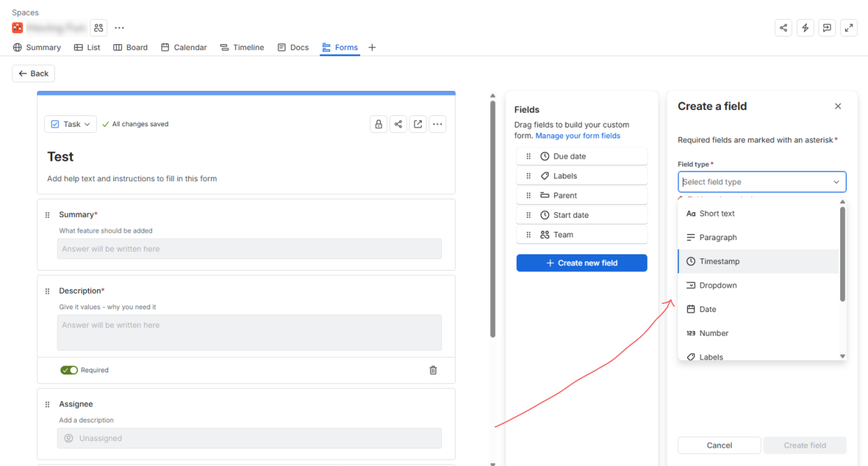Select the Labels field item in Fields
This screenshot has height=466, width=868.
[582, 176]
